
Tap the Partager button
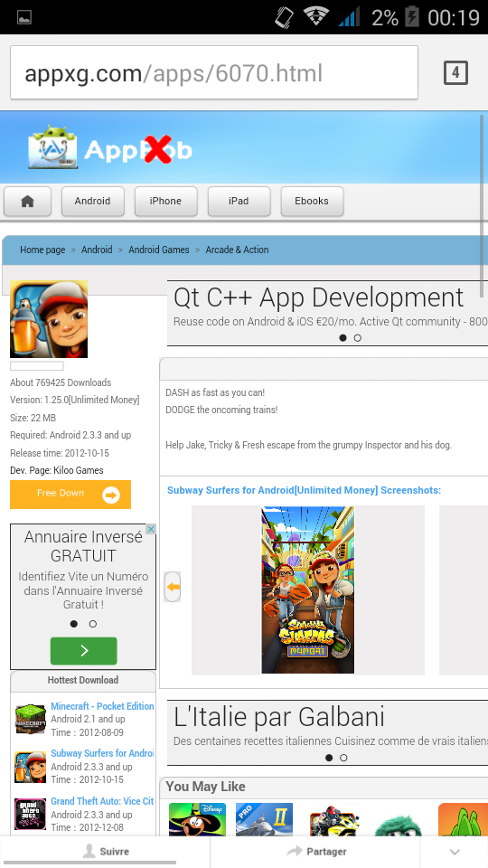point(317,852)
